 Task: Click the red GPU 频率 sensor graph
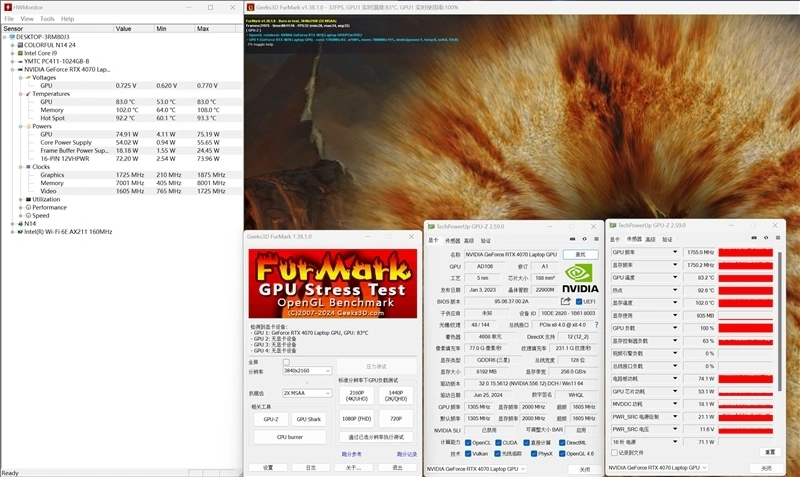click(745, 253)
